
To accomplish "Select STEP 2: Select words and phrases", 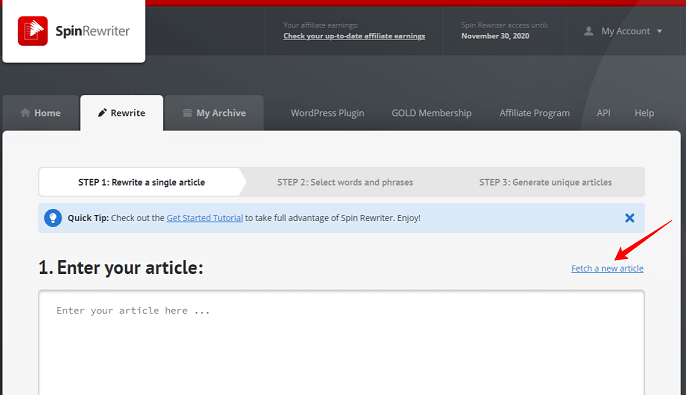I will pyautogui.click(x=345, y=182).
